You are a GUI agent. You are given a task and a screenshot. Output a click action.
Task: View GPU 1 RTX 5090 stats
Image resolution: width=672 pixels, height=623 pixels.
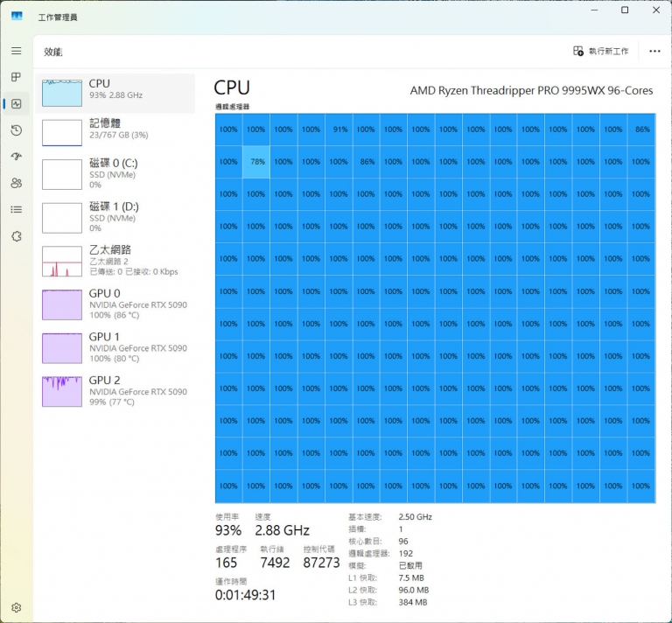[x=118, y=346]
